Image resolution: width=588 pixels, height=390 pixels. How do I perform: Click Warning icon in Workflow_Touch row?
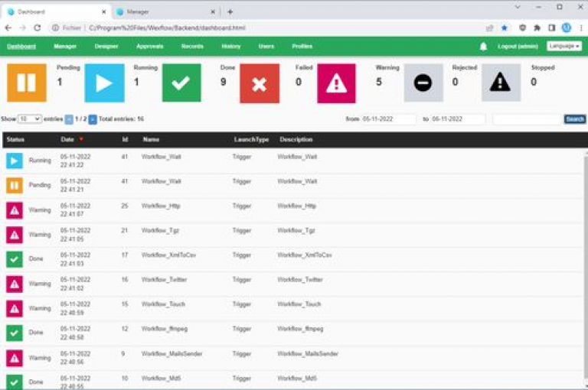[15, 309]
